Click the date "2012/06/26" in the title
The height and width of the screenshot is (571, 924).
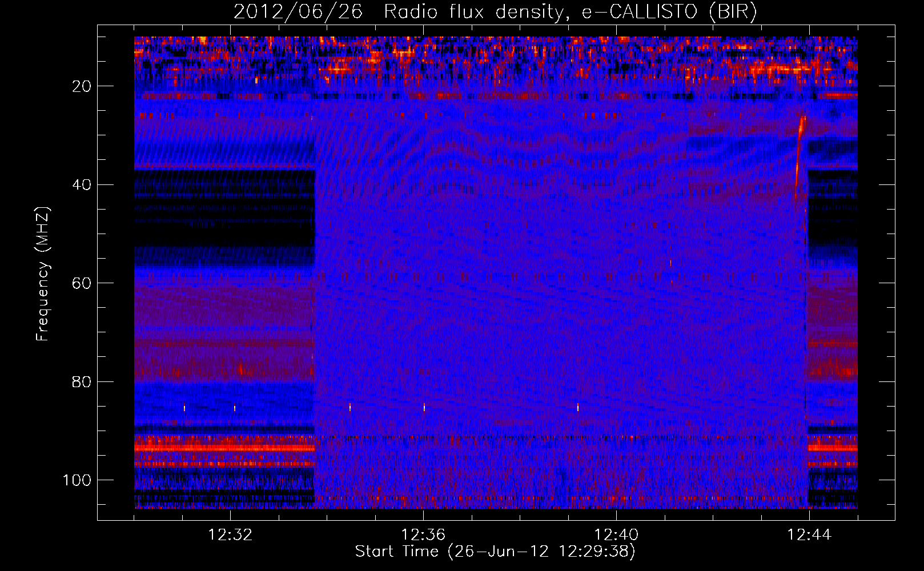298,12
